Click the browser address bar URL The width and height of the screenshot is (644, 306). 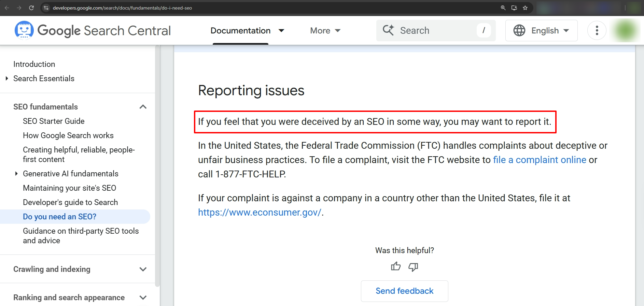click(x=122, y=8)
